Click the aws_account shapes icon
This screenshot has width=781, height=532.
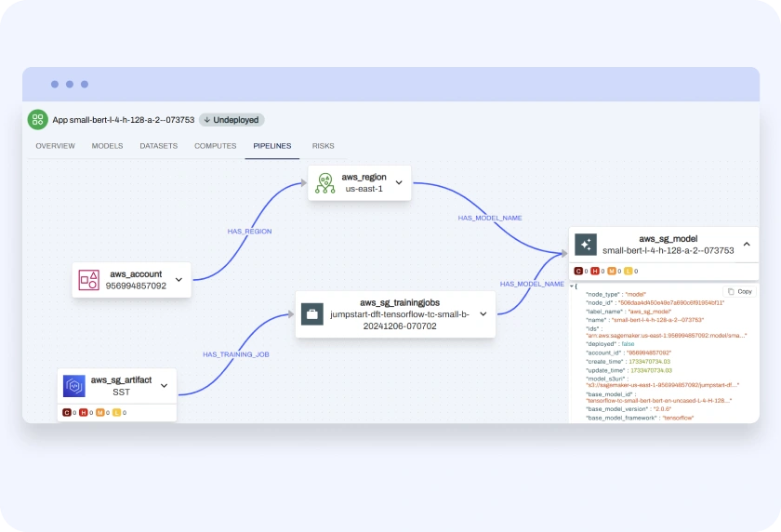coord(88,280)
